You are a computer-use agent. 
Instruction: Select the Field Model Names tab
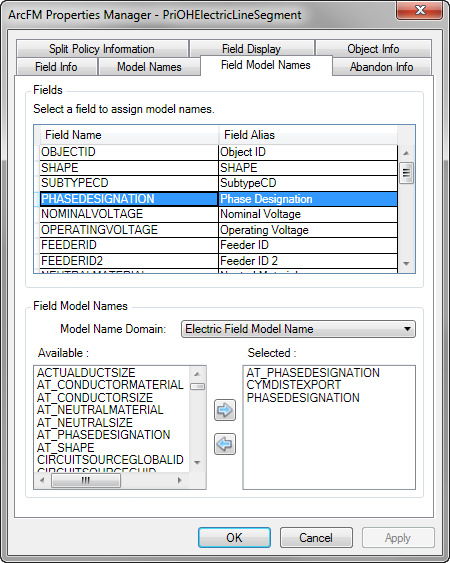[266, 65]
